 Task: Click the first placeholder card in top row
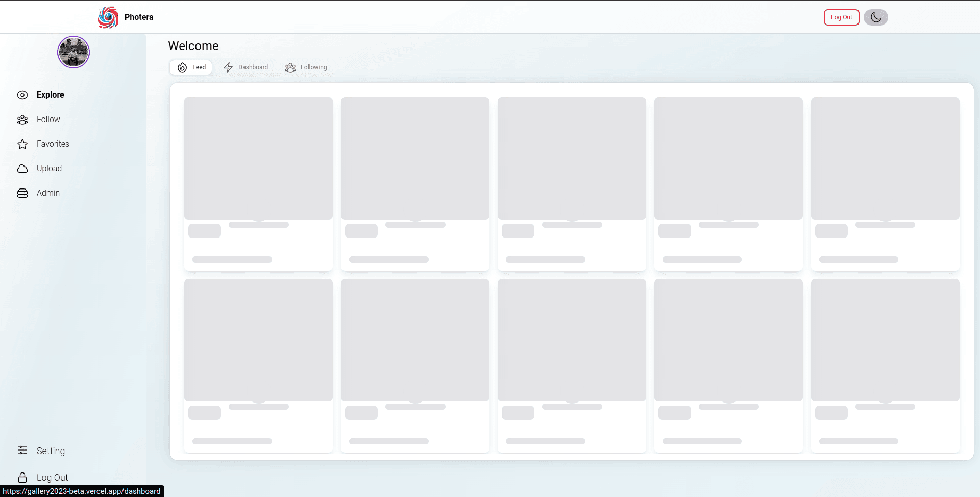258,183
